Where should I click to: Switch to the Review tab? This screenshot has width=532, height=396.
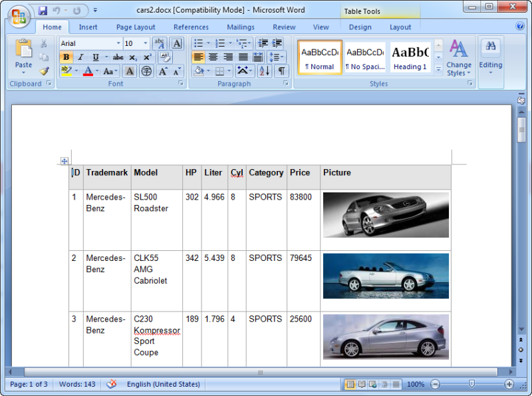click(x=284, y=27)
